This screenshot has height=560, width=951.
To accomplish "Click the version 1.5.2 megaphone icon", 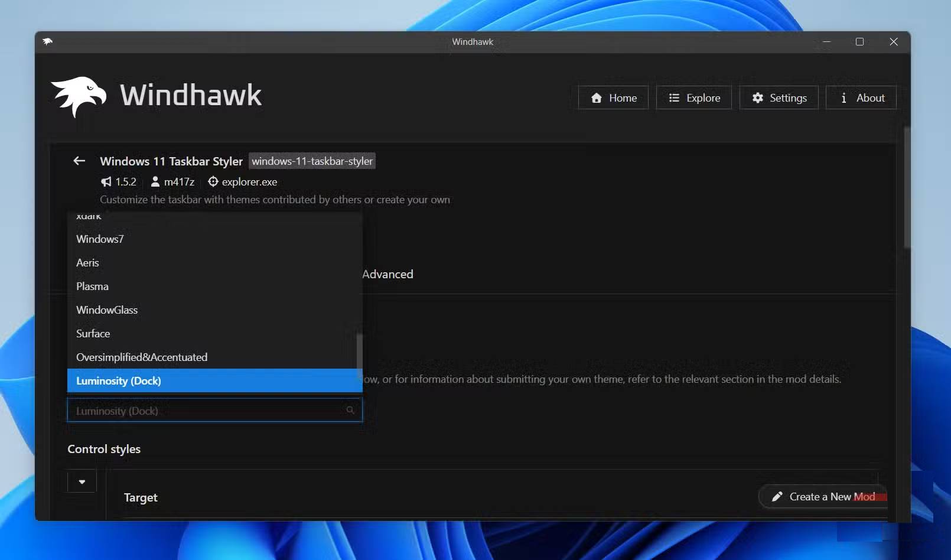I will click(106, 182).
